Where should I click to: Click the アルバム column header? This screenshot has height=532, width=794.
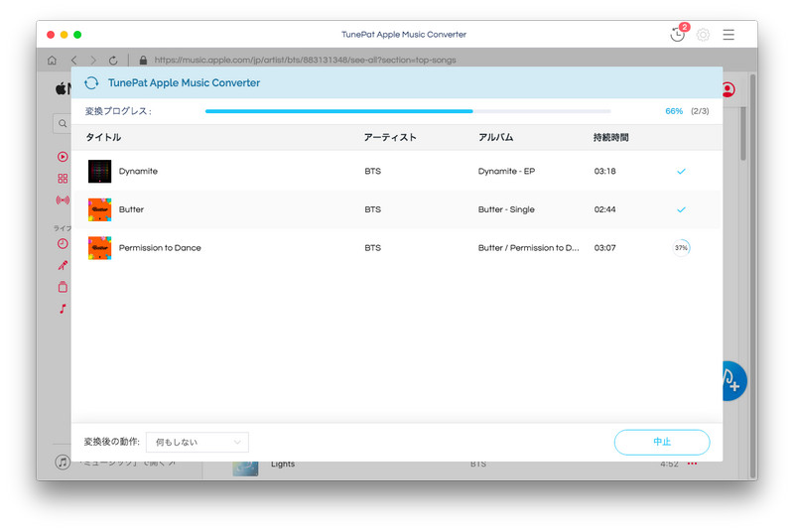(x=495, y=137)
